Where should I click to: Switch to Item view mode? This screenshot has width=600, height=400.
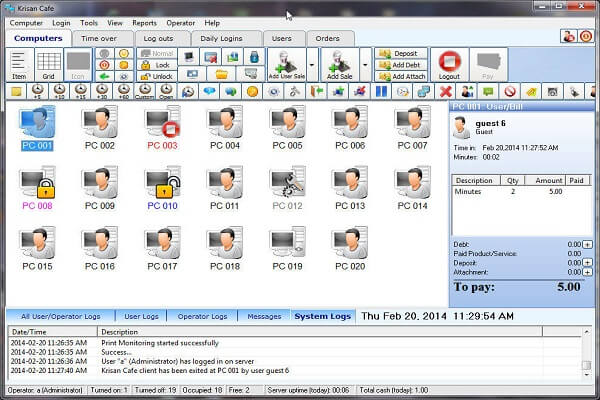pyautogui.click(x=19, y=65)
